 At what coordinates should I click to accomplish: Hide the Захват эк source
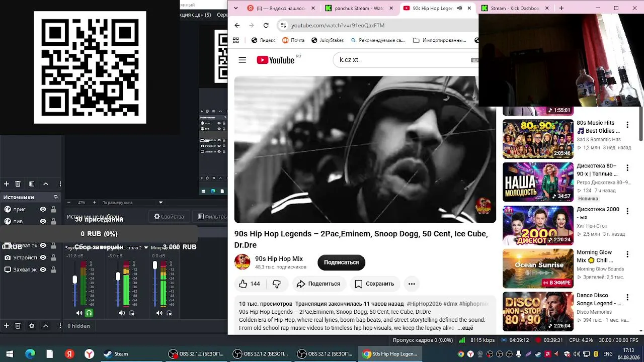[x=43, y=269]
